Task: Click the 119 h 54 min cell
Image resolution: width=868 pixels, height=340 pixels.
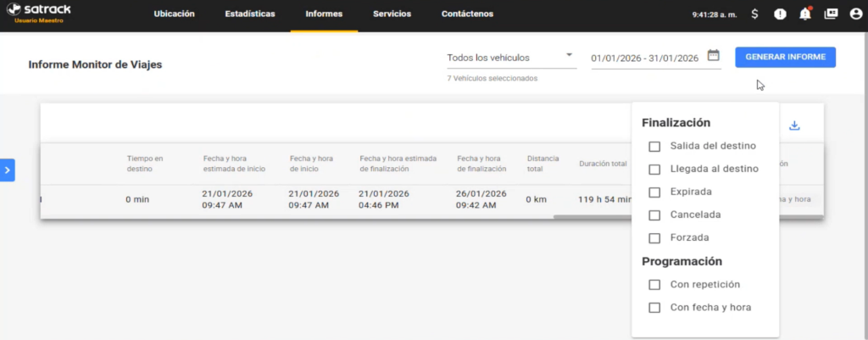Action: tap(604, 199)
